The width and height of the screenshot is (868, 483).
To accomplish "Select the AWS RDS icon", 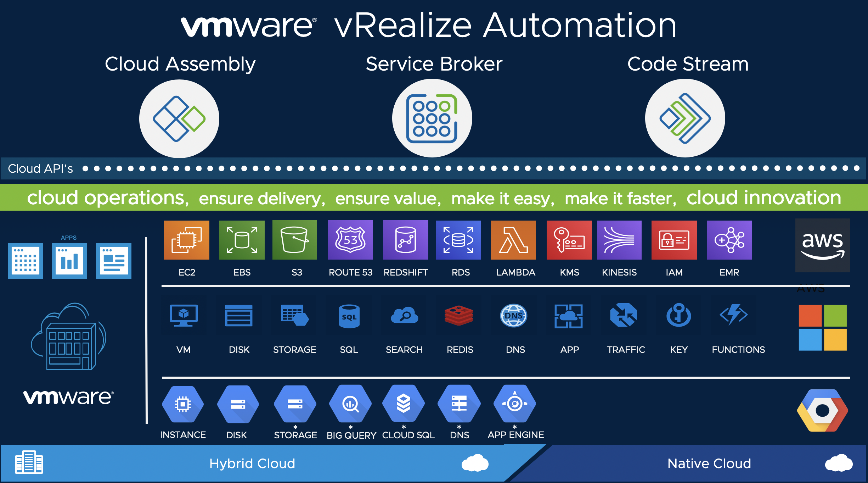I will pos(458,240).
